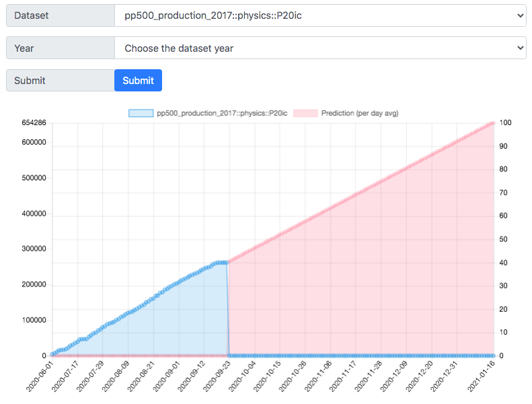Image resolution: width=532 pixels, height=404 pixels.
Task: Open the Year dropdown selector
Action: tap(320, 48)
